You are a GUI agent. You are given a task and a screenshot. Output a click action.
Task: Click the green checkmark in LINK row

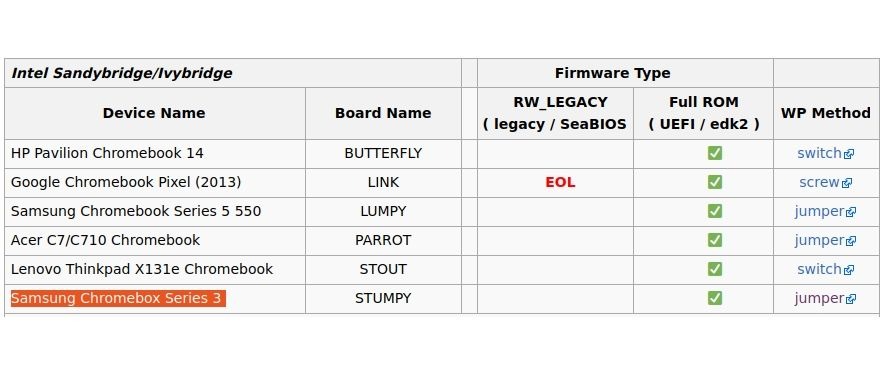[x=715, y=182]
